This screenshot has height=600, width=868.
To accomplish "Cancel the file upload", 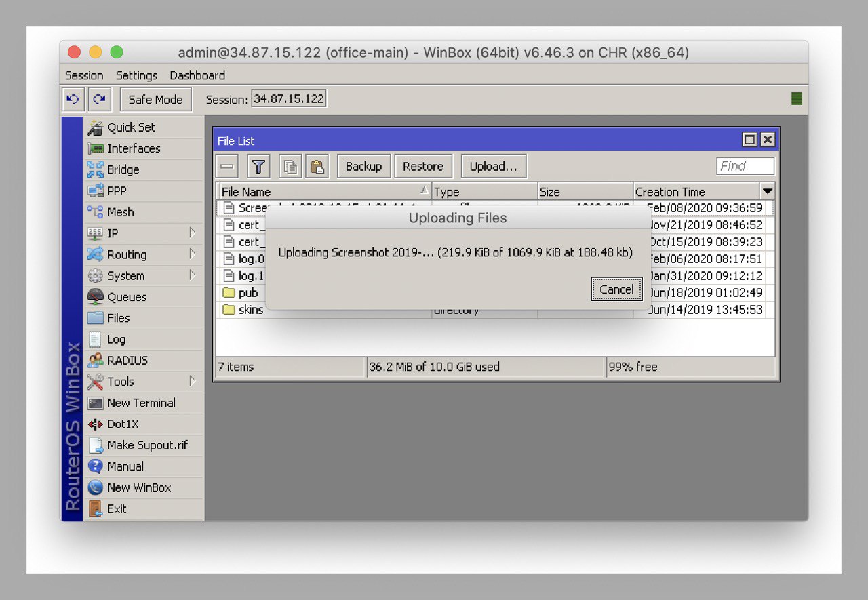I will coord(616,289).
